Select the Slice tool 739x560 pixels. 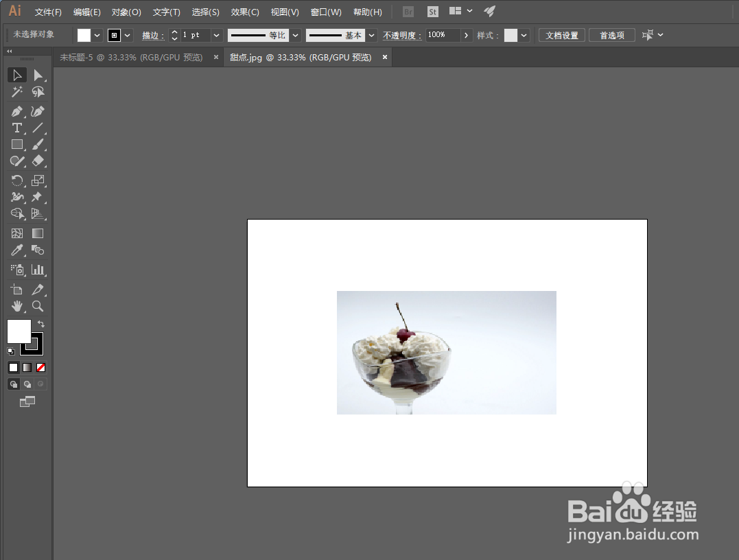pyautogui.click(x=38, y=290)
